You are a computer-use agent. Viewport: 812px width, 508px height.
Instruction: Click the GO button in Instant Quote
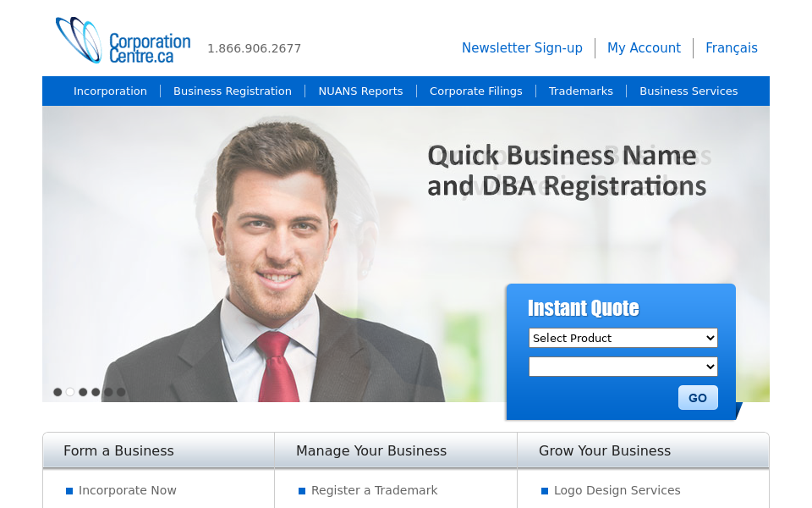(698, 398)
